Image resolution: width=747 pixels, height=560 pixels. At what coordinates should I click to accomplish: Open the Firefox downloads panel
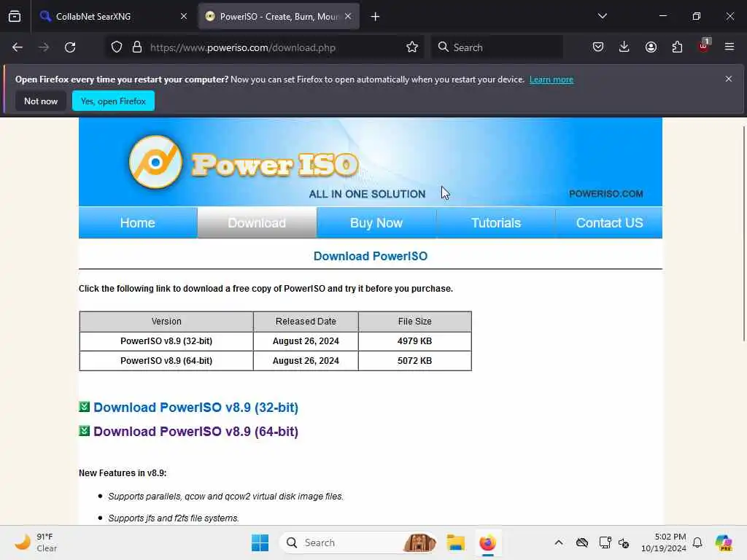624,47
